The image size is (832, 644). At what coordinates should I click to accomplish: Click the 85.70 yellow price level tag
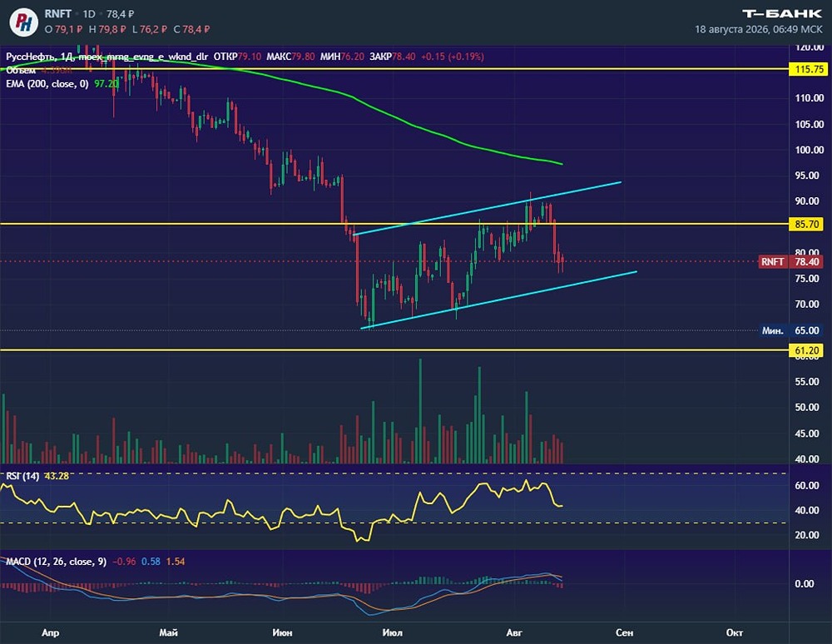tap(806, 224)
